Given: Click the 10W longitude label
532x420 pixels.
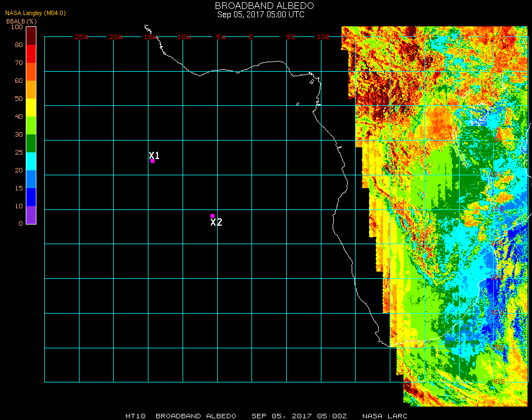Looking at the screenshot, I should 184,37.
